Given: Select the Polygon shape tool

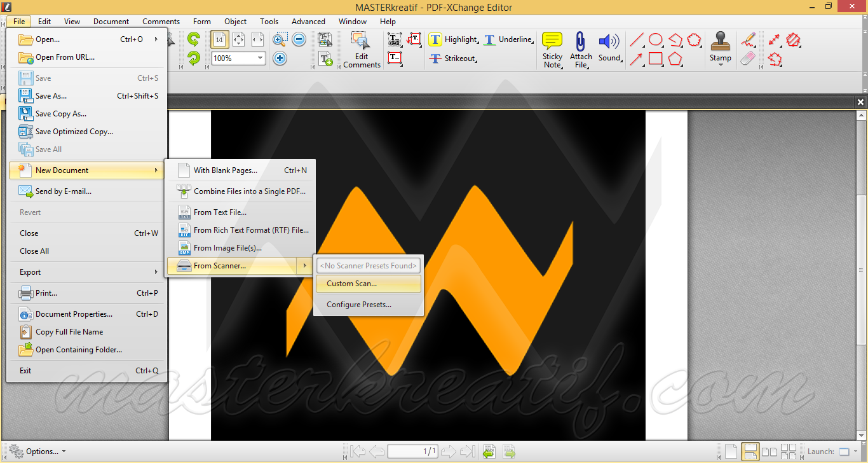Looking at the screenshot, I should (675, 59).
